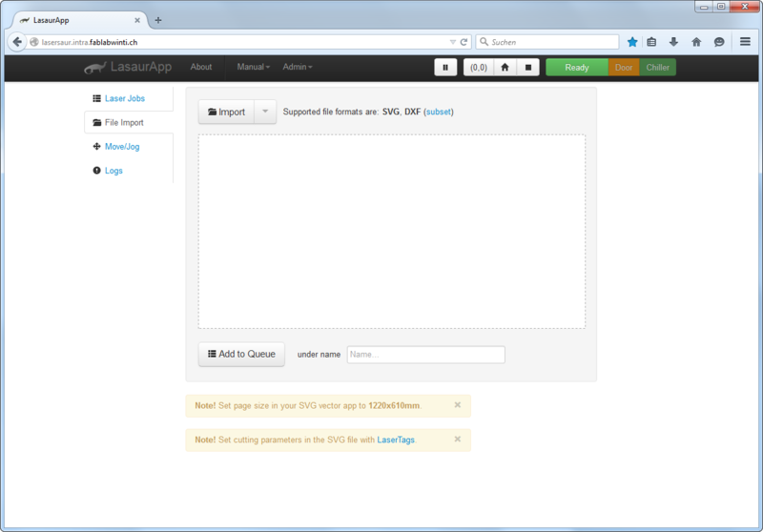Open the Firefox downloads arrow icon
Image resolution: width=763 pixels, height=532 pixels.
pos(673,42)
